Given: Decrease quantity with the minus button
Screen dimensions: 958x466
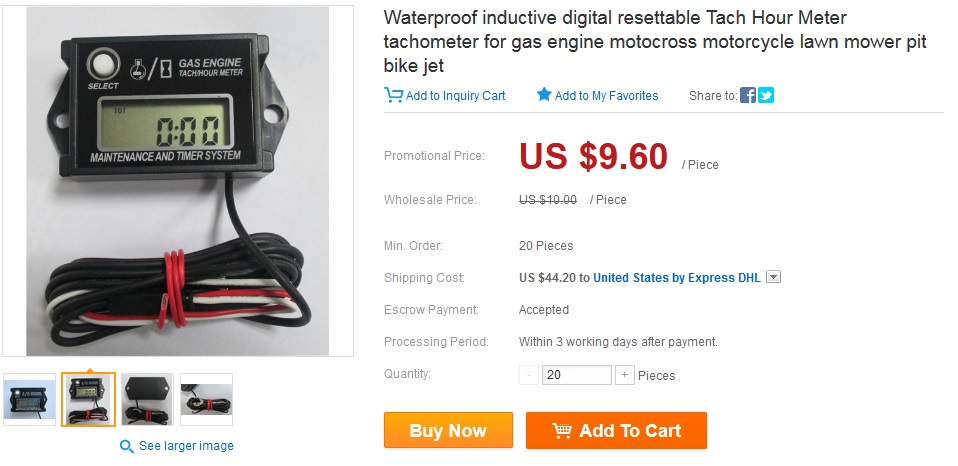Looking at the screenshot, I should pyautogui.click(x=529, y=375).
